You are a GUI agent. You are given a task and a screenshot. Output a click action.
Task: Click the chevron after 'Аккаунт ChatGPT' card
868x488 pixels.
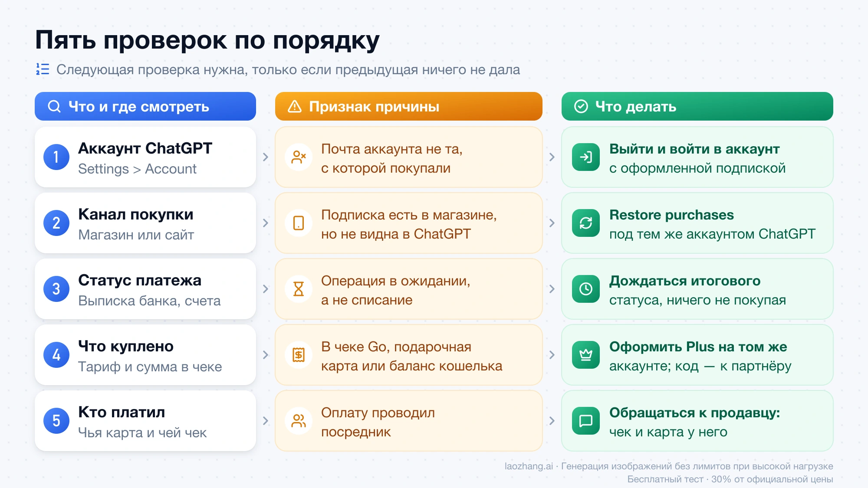click(266, 157)
